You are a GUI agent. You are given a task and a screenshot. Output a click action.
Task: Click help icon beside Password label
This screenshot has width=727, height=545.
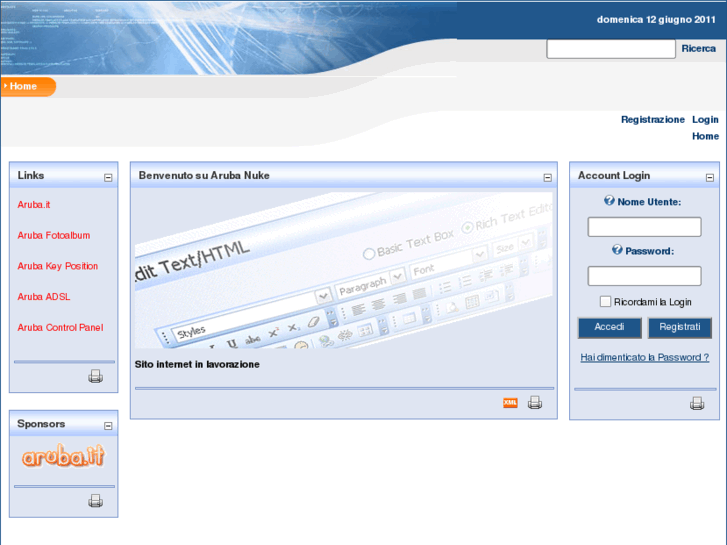pos(617,250)
